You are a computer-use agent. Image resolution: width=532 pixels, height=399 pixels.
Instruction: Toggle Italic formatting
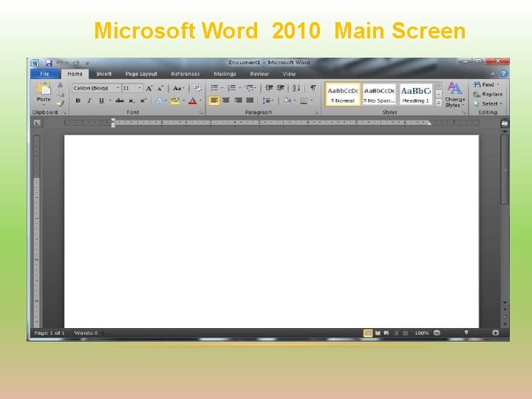[x=89, y=100]
